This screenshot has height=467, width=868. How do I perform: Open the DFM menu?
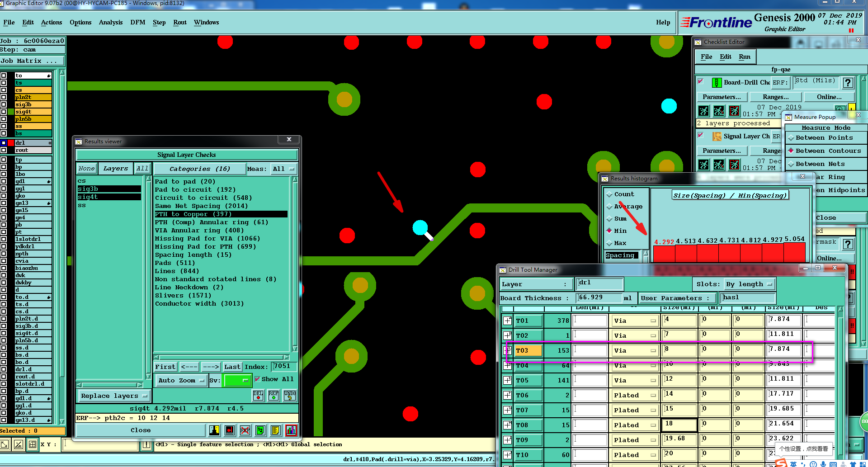click(x=138, y=23)
